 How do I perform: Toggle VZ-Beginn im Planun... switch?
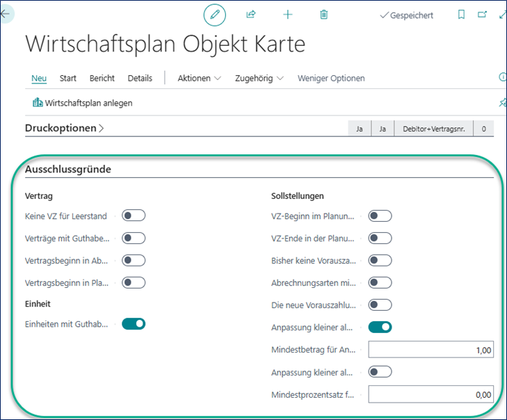coord(380,216)
